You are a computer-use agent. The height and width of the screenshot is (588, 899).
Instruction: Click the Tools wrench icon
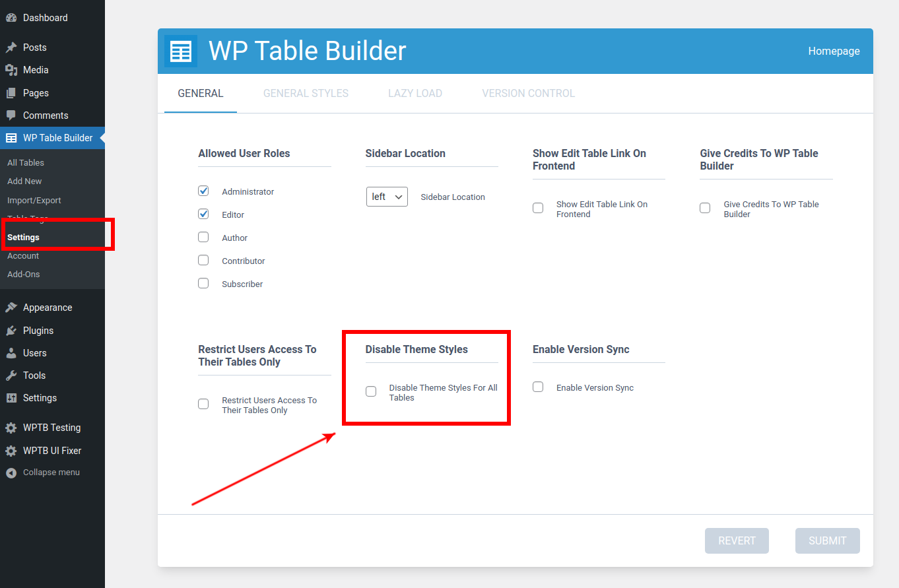click(x=11, y=376)
